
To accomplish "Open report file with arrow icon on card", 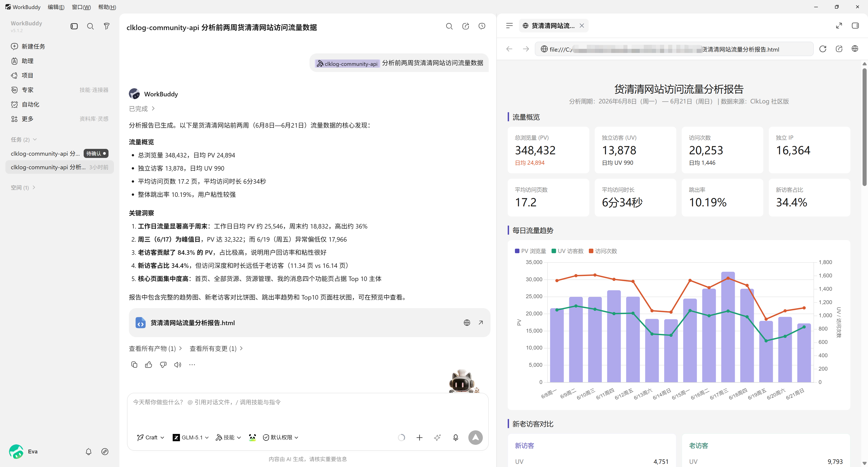I will pos(481,323).
